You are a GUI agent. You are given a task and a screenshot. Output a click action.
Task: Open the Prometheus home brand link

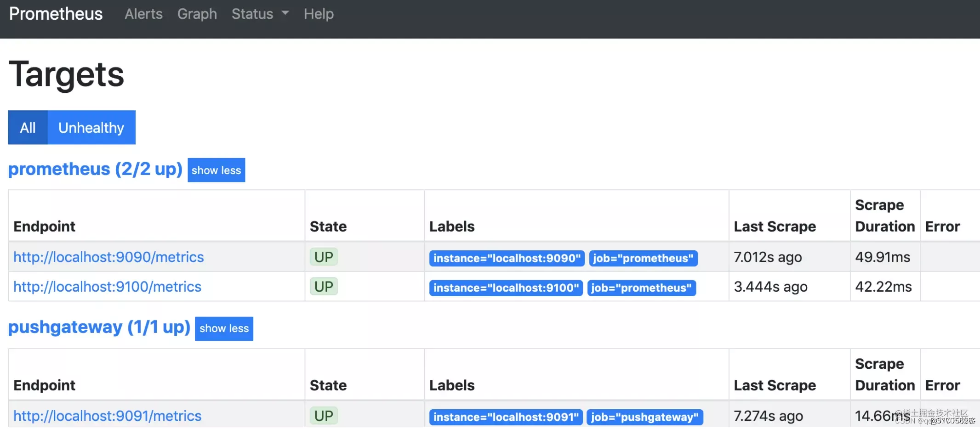click(x=56, y=14)
